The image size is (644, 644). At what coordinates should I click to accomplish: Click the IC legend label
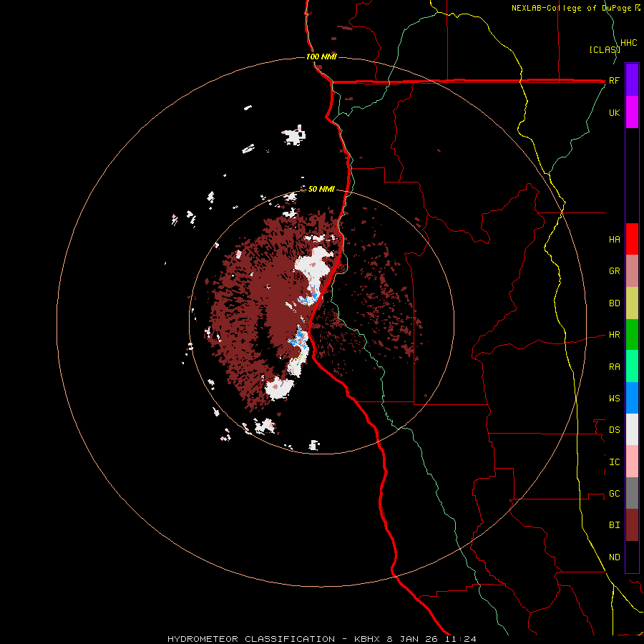click(x=614, y=462)
